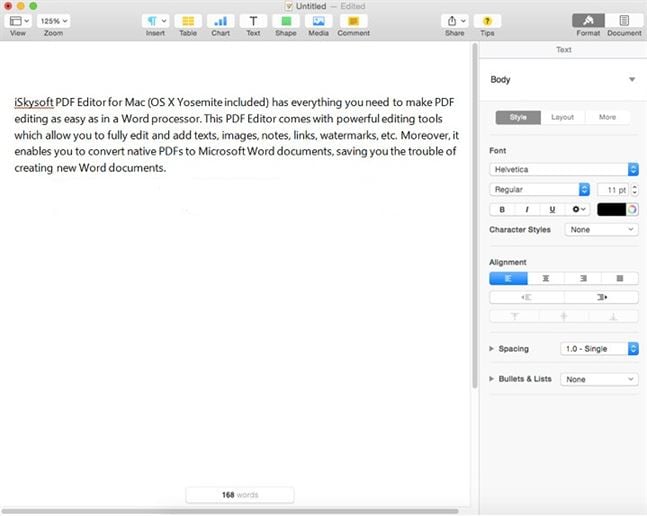Screen dimensions: 647x516
Task: Open the View menu button
Action: (19, 21)
